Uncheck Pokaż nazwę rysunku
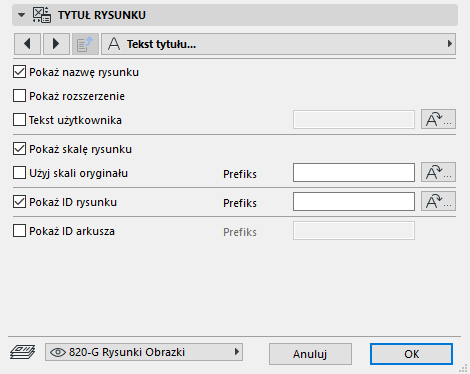The width and height of the screenshot is (470, 374). pyautogui.click(x=19, y=72)
